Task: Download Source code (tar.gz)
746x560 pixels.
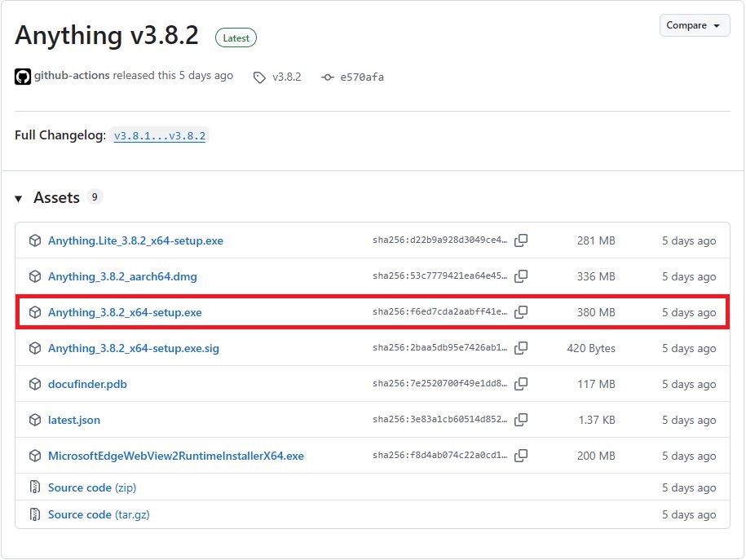Action: 99,514
